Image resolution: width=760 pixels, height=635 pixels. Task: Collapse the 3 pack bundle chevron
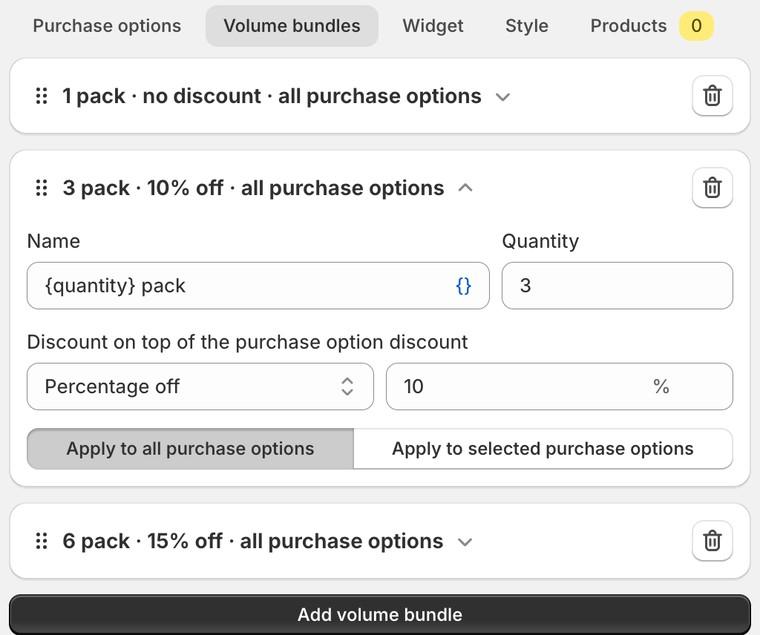tap(465, 188)
